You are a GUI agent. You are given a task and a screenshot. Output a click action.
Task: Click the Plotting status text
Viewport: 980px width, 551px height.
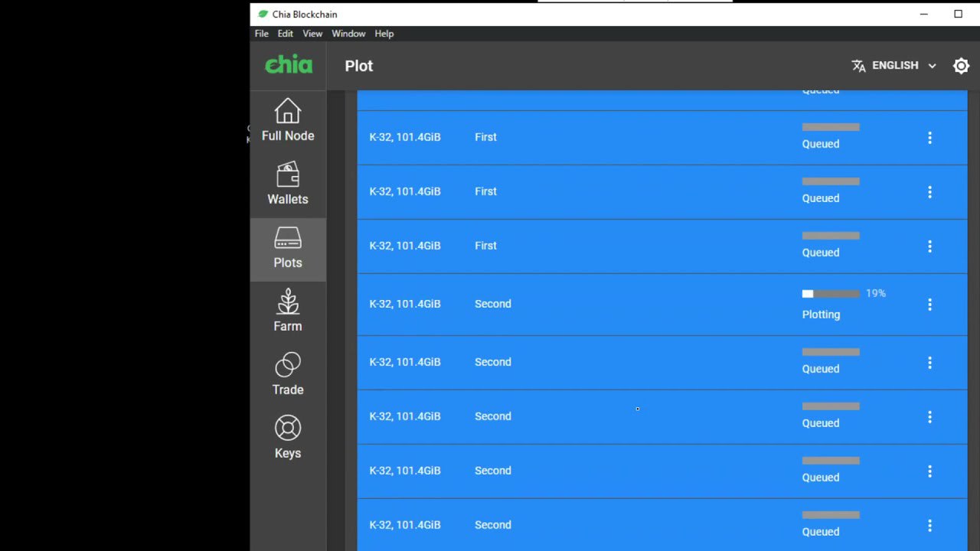821,315
